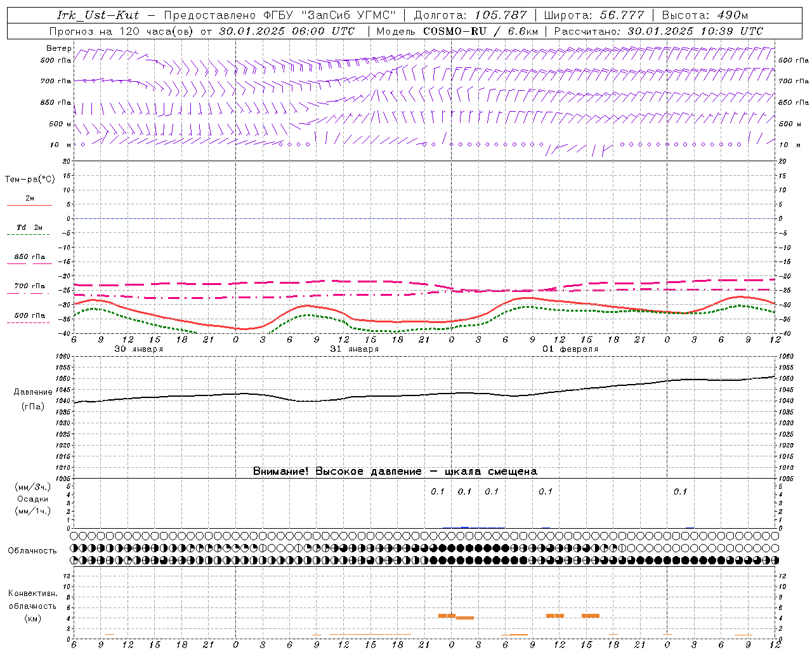
Task: Click the blue dashed zero-degree line
Action: coord(424,218)
